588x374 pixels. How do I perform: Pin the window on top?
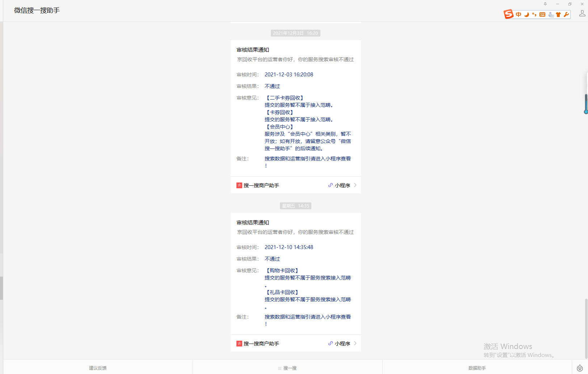pyautogui.click(x=545, y=4)
